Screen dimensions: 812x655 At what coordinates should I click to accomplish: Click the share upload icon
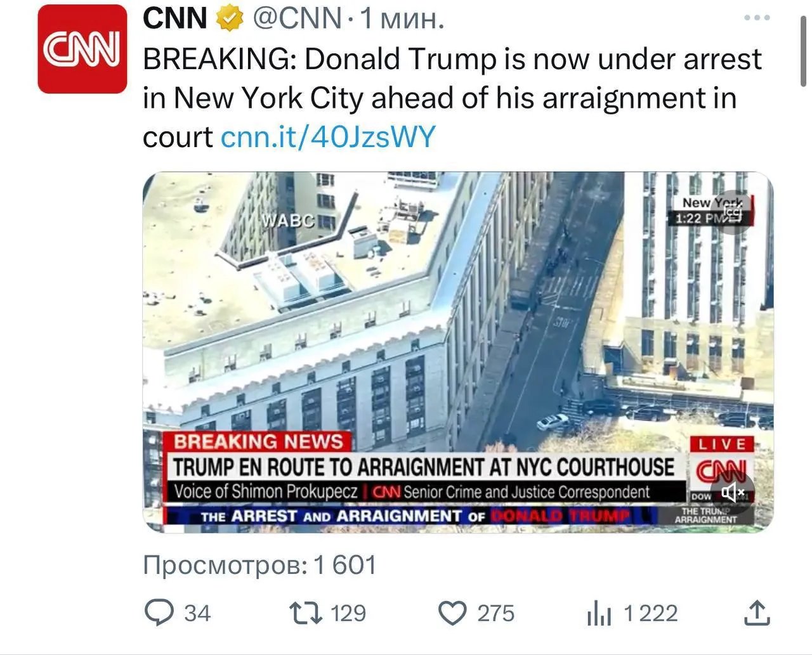[x=757, y=613]
